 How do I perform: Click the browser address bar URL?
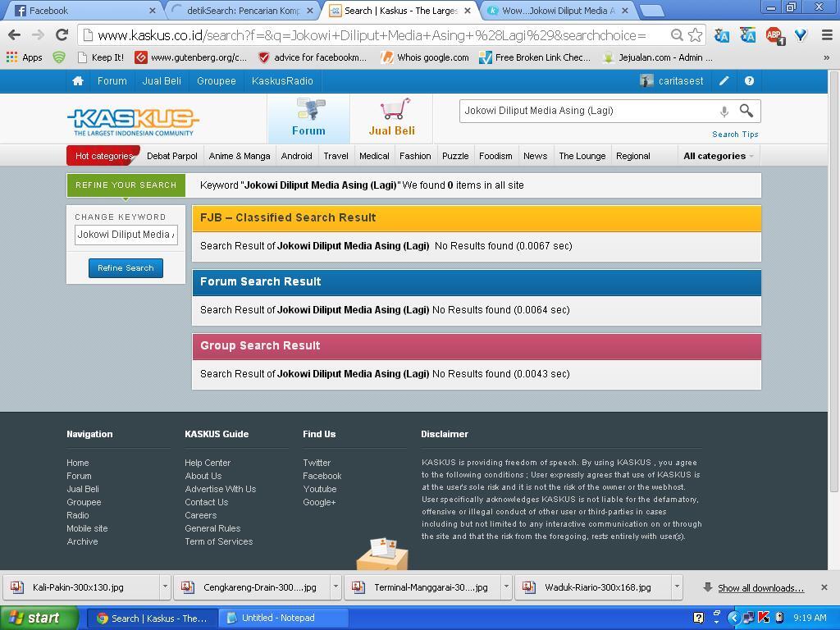pos(372,35)
